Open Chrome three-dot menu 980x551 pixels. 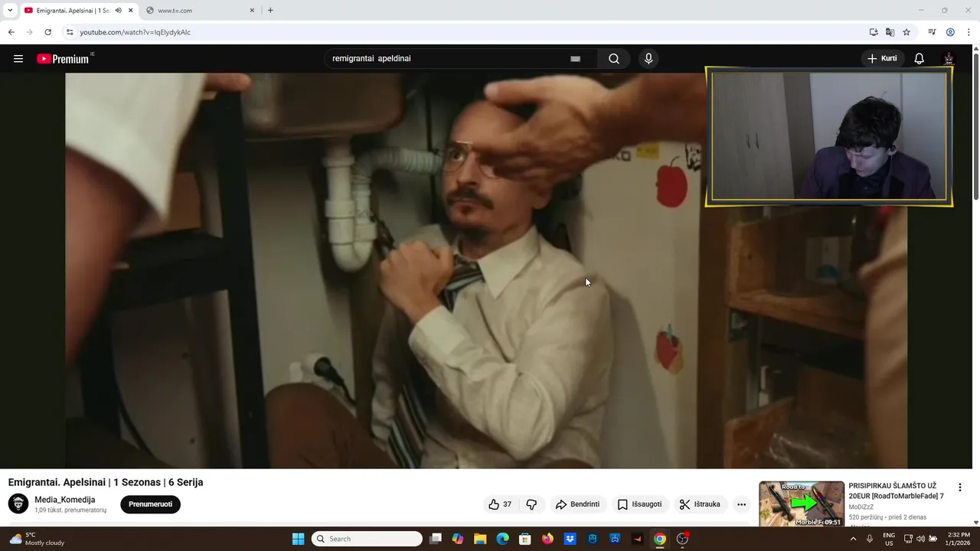pos(969,32)
